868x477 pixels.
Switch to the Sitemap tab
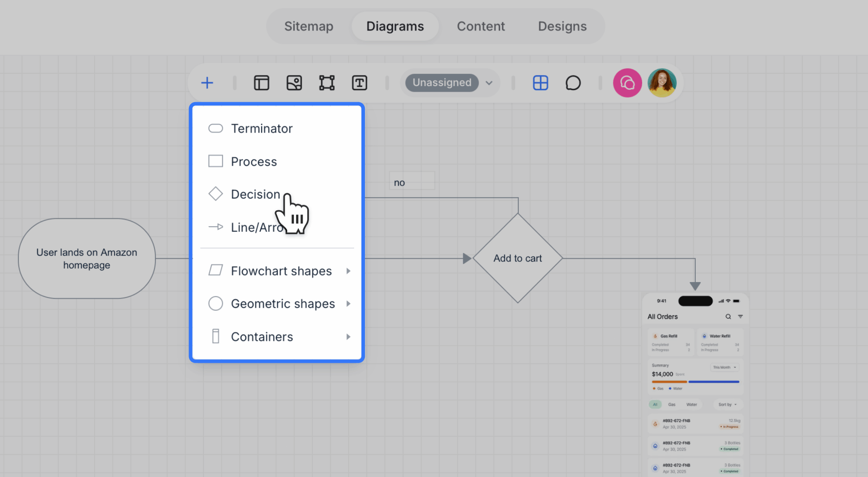[x=309, y=26]
